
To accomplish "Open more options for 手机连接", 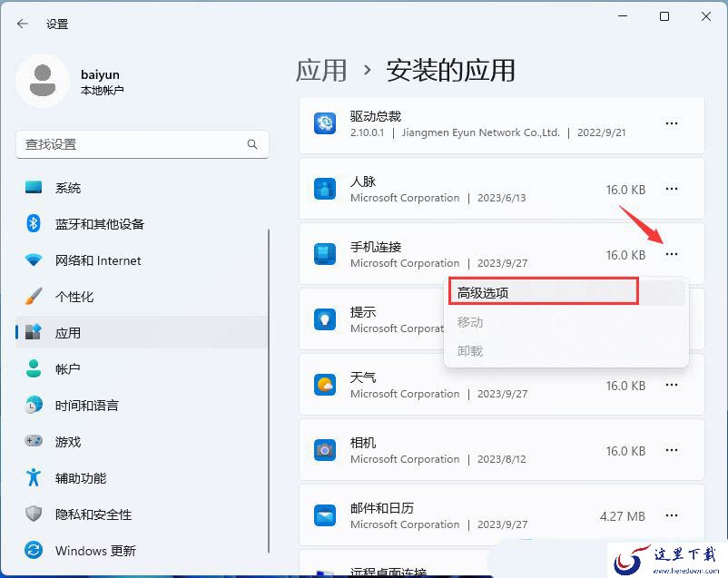I will point(672,254).
